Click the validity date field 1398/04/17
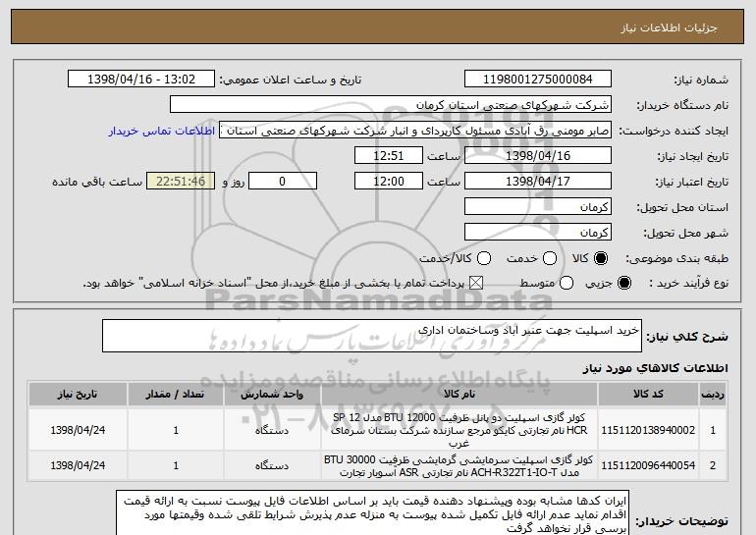This screenshot has width=756, height=535. point(538,182)
